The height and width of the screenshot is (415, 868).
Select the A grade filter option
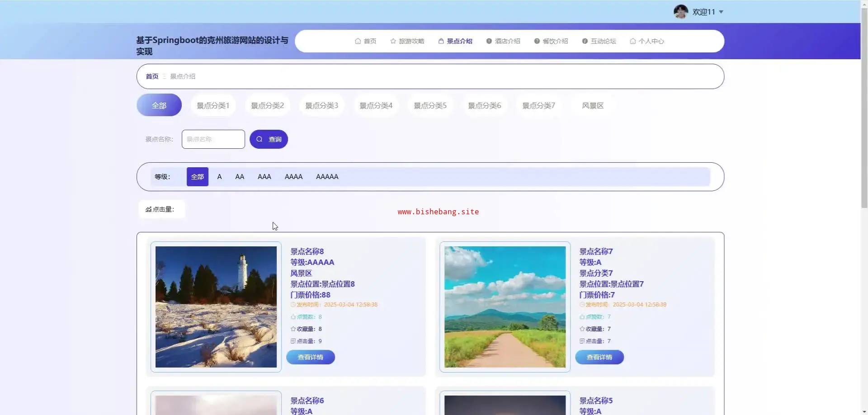point(219,177)
